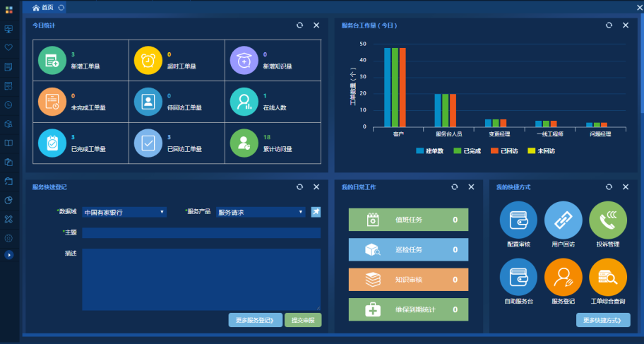Click the 待回访工单量 contact icon
The width and height of the screenshot is (644, 344).
pyautogui.click(x=148, y=102)
